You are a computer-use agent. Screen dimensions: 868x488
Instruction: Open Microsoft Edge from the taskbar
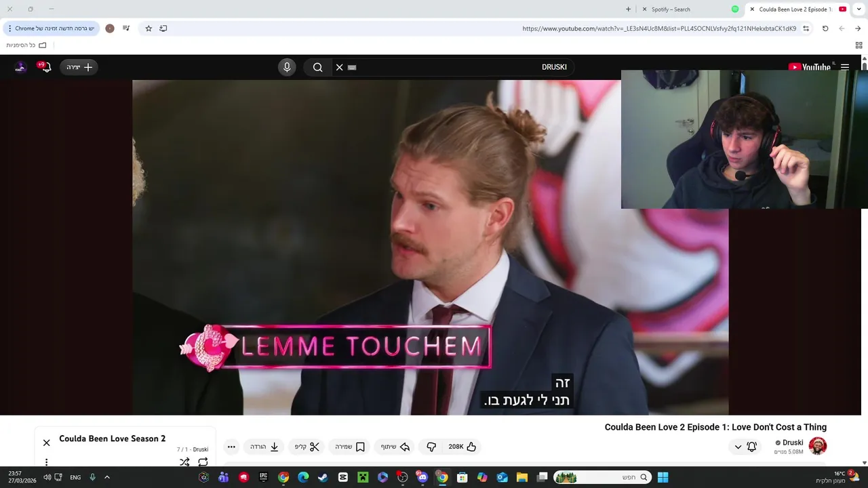pos(303,478)
